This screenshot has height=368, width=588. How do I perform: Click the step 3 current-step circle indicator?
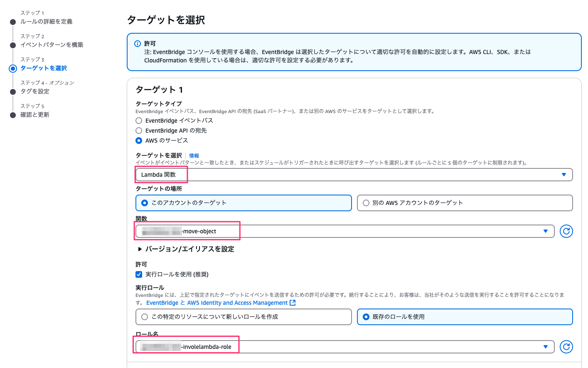pos(13,69)
